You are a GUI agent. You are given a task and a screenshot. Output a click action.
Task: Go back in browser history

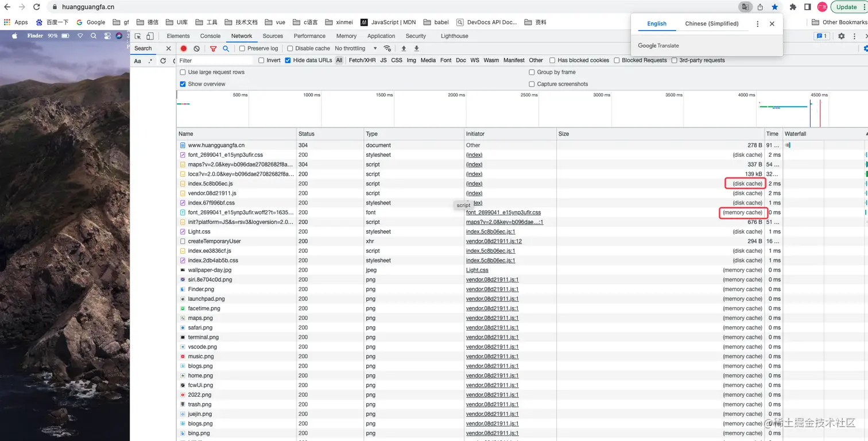click(7, 7)
